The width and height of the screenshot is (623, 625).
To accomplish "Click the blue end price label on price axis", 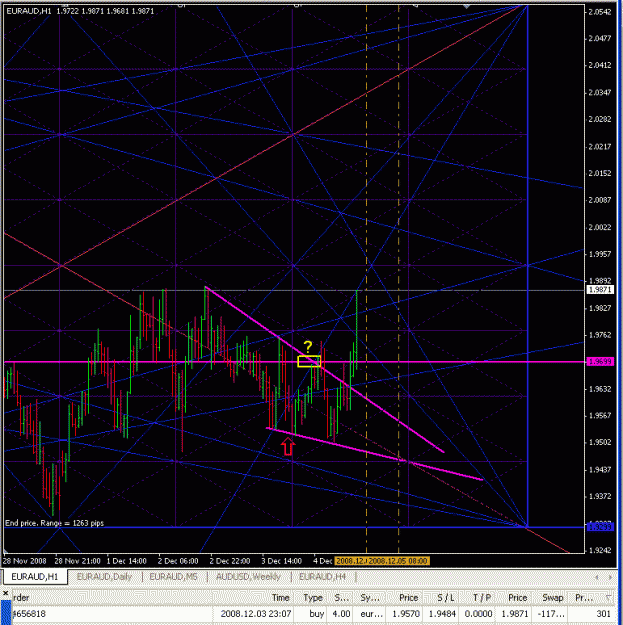I will (600, 527).
